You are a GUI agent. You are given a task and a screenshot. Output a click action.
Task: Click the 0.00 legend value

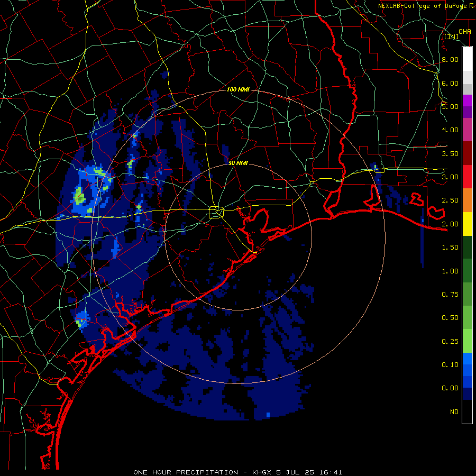450,388
